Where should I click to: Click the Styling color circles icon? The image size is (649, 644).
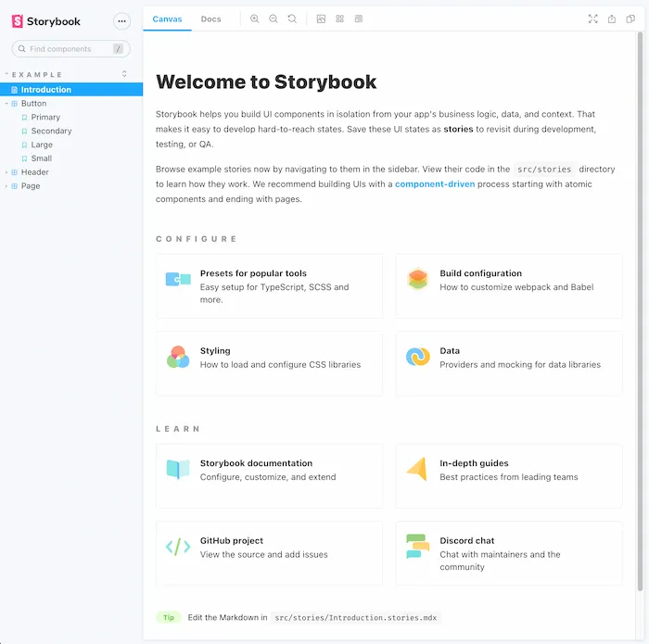tap(178, 357)
